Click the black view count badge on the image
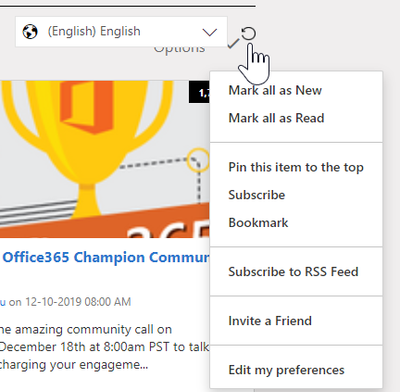 point(199,92)
